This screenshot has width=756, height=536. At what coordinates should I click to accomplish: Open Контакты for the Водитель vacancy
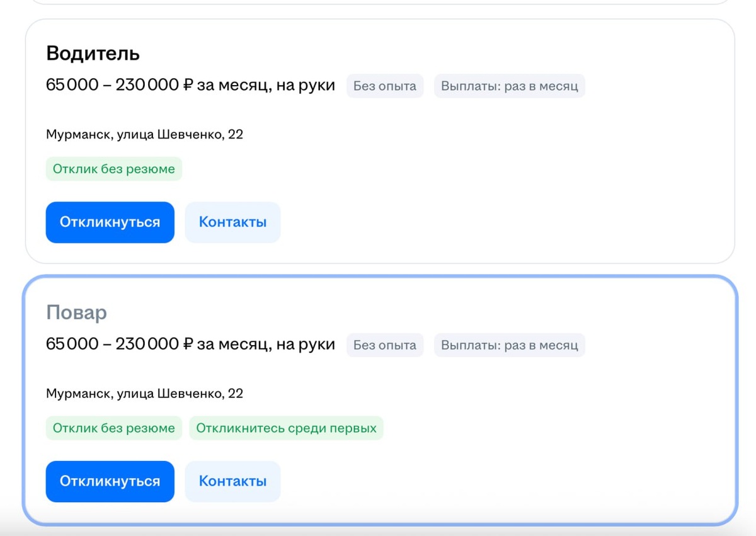click(232, 222)
